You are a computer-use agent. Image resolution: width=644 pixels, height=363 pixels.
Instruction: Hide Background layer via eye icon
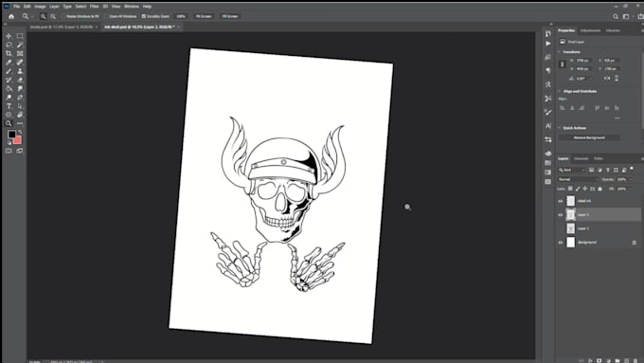coord(561,243)
